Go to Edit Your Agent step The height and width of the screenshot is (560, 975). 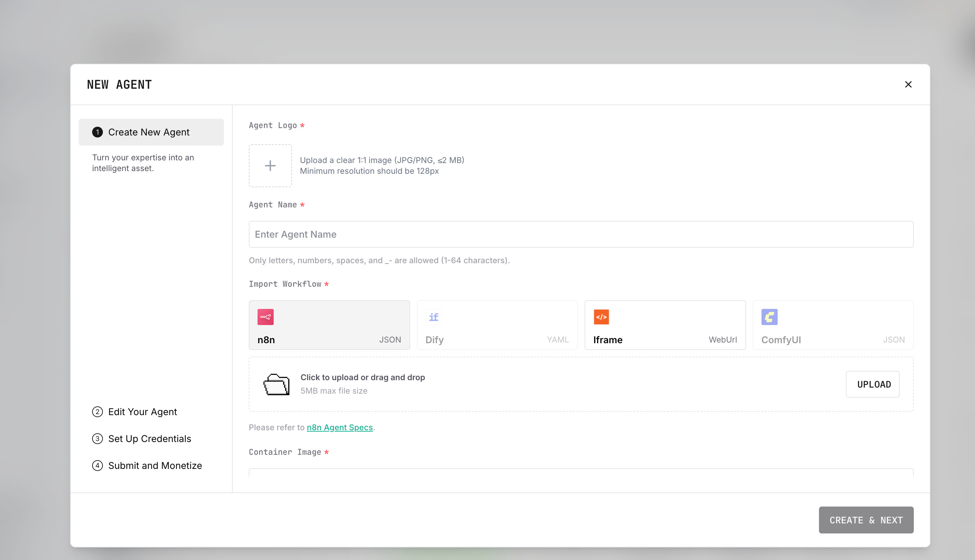point(142,412)
